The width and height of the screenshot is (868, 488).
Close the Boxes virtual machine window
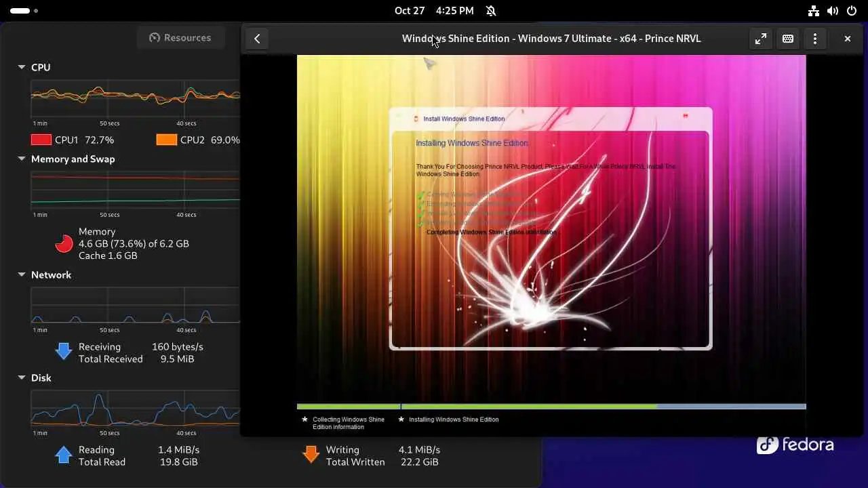[x=847, y=39]
